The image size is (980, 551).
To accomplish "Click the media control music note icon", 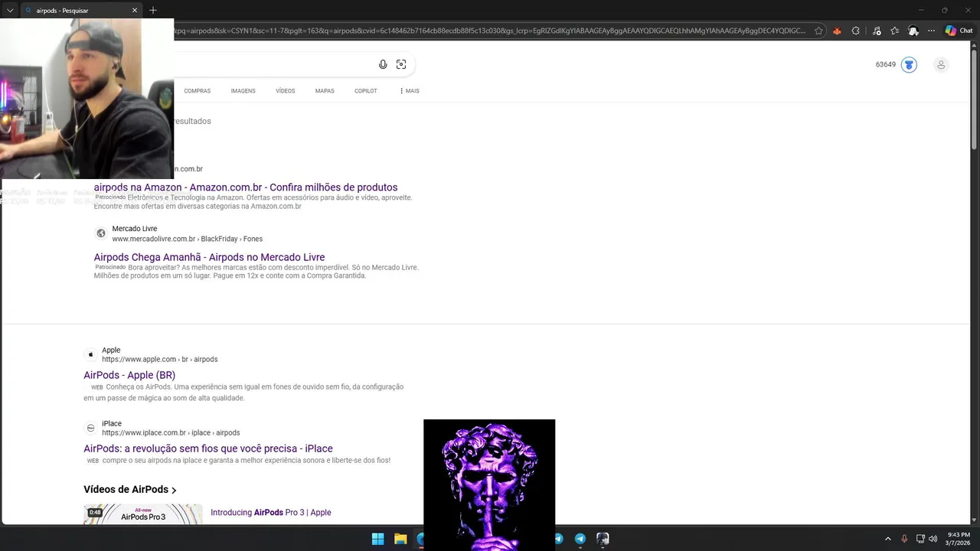I will tap(876, 31).
